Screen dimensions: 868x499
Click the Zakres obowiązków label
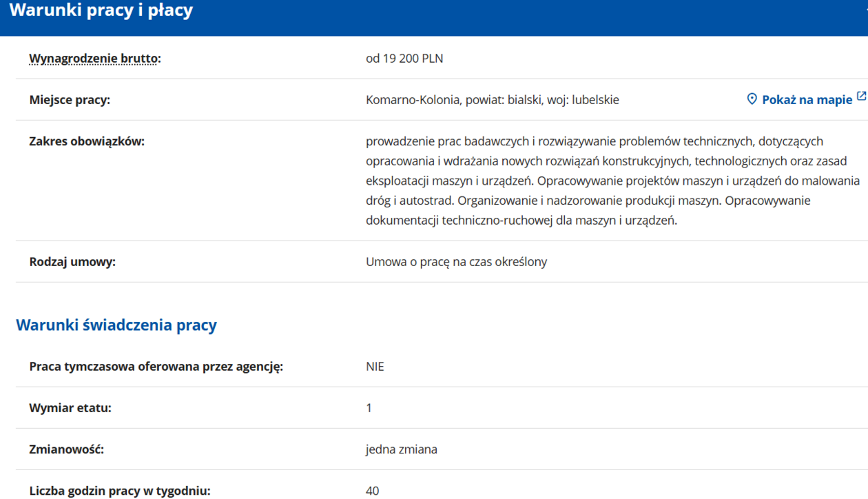pos(87,141)
